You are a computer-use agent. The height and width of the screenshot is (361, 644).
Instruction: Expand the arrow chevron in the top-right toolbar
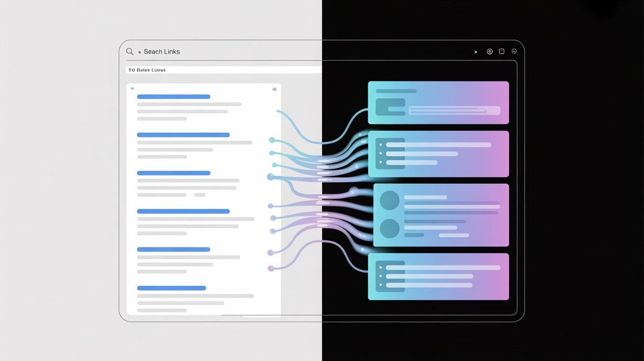pyautogui.click(x=476, y=52)
